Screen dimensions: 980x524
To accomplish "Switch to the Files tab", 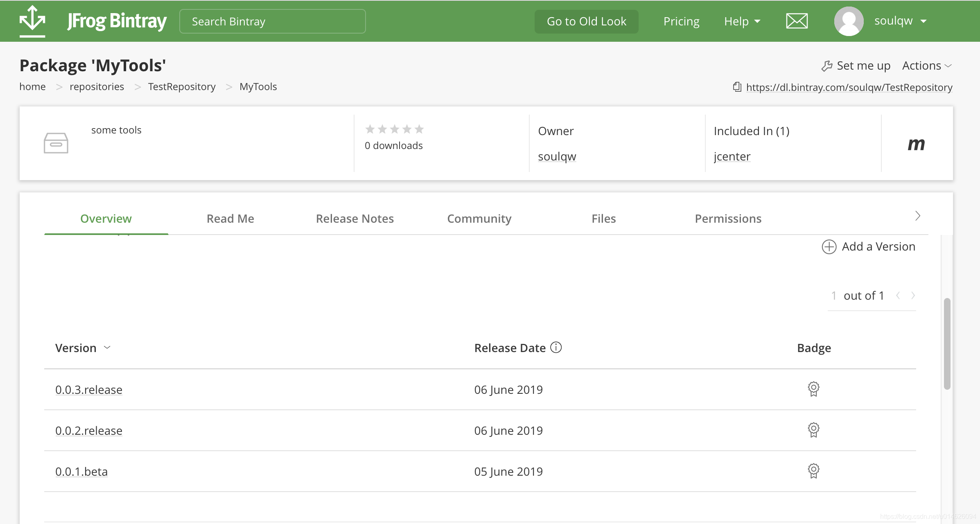I will pyautogui.click(x=603, y=219).
